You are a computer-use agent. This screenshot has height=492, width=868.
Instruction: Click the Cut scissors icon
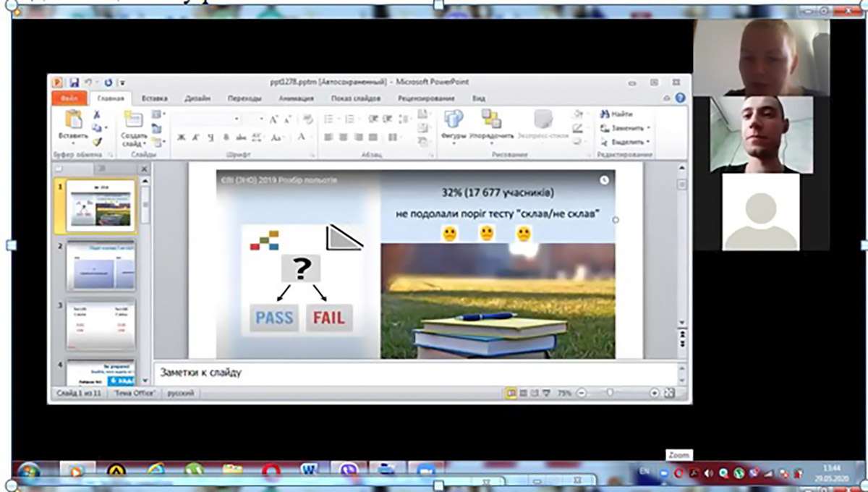(x=97, y=114)
